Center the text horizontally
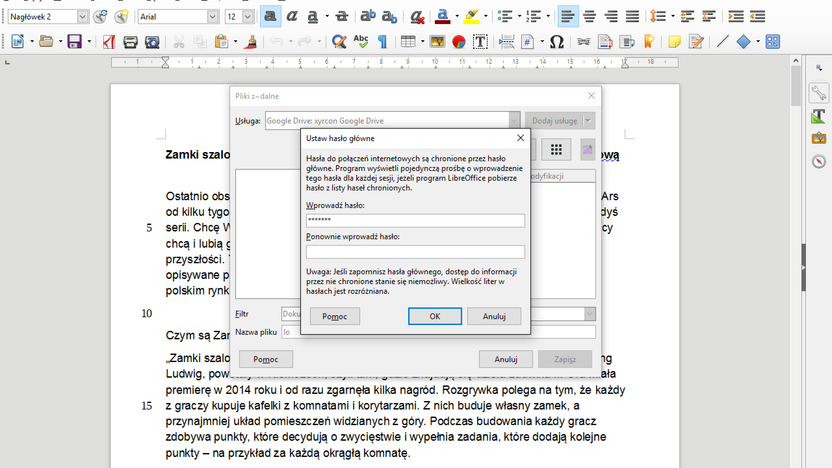Image resolution: width=832 pixels, height=468 pixels. (x=590, y=17)
